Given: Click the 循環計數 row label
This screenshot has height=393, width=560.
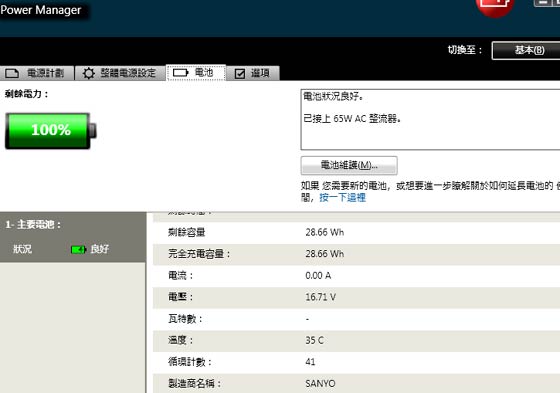Looking at the screenshot, I should point(190,362).
